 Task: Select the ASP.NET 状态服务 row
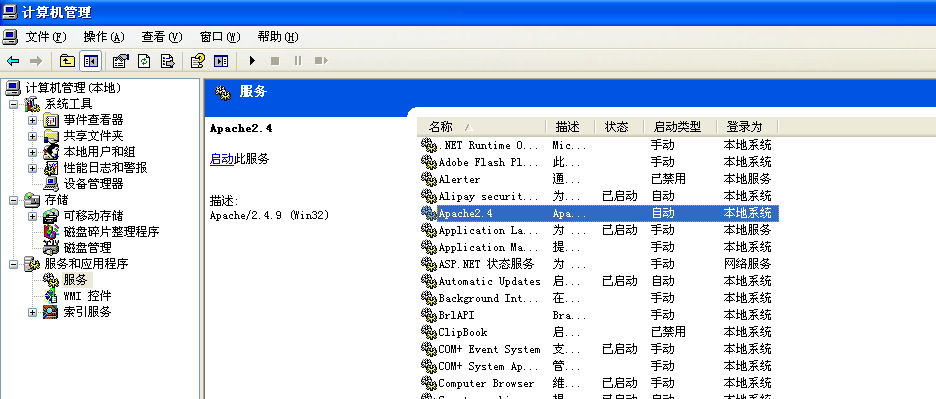coord(599,264)
